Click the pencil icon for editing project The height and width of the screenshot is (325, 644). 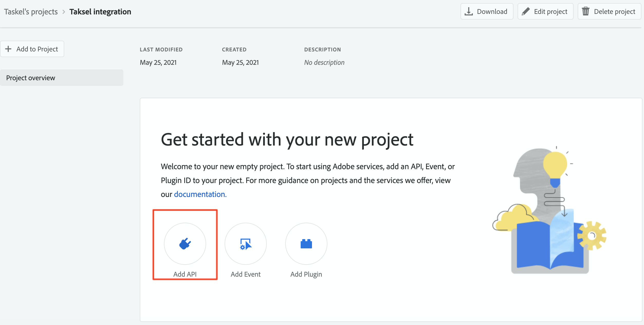point(526,11)
